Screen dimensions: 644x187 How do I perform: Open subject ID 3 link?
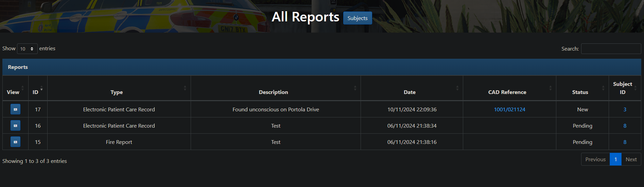point(625,109)
